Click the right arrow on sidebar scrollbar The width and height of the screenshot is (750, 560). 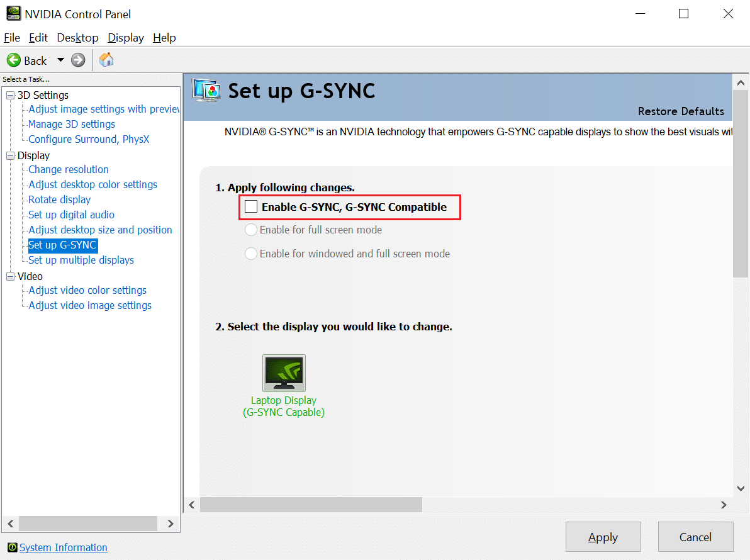[x=170, y=523]
